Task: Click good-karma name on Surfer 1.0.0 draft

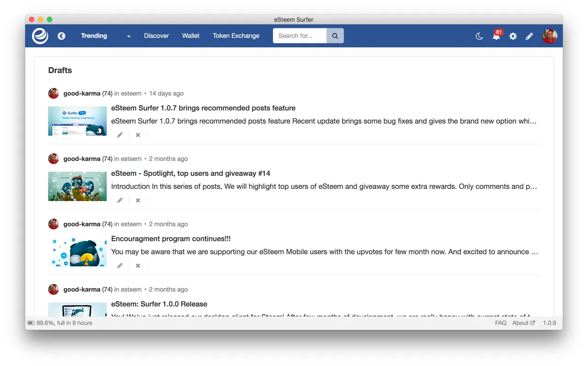Action: tap(82, 289)
